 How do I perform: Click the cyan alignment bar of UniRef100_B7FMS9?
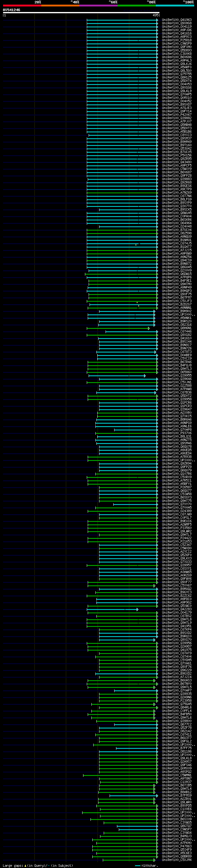[x=134, y=795]
